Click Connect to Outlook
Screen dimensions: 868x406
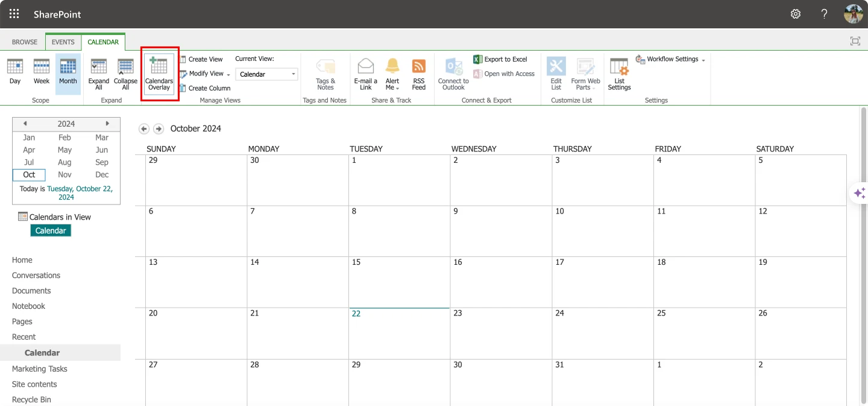point(453,75)
